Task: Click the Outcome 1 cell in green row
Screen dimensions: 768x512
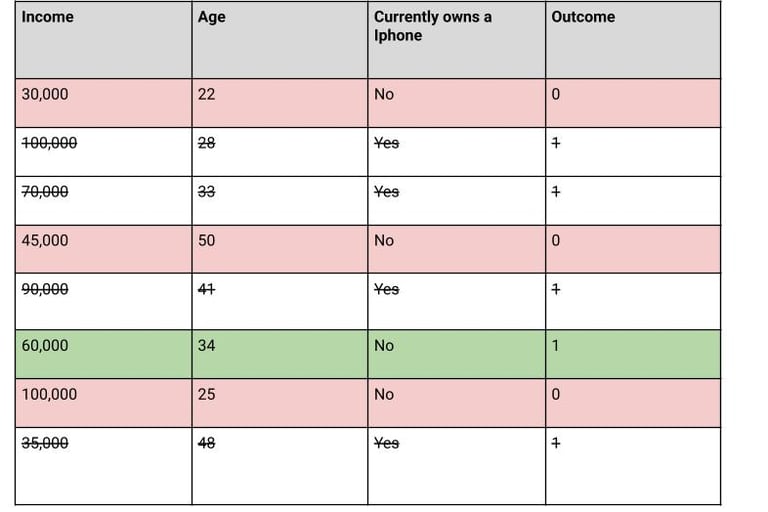Action: coord(556,346)
